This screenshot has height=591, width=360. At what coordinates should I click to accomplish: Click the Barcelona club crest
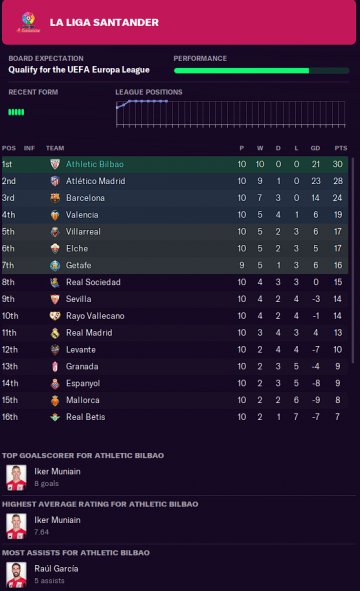[55, 198]
